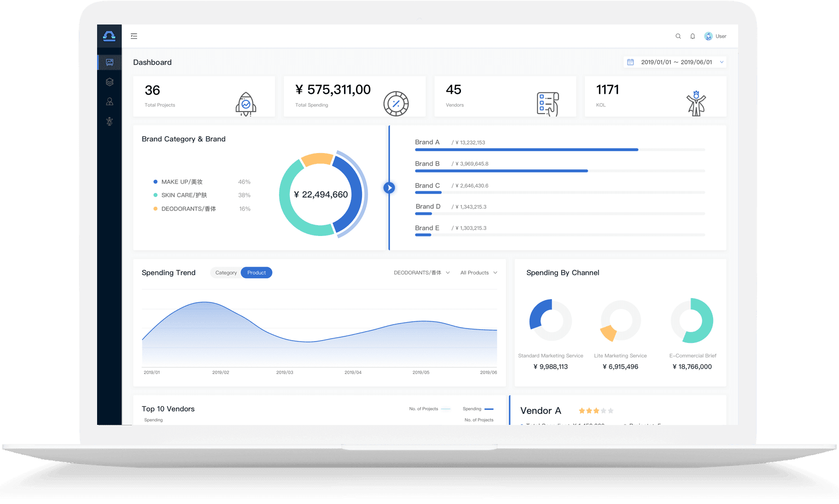Viewport: 839px width, 504px height.
Task: Click the ¥ 18,766,000 amount
Action: tap(692, 366)
